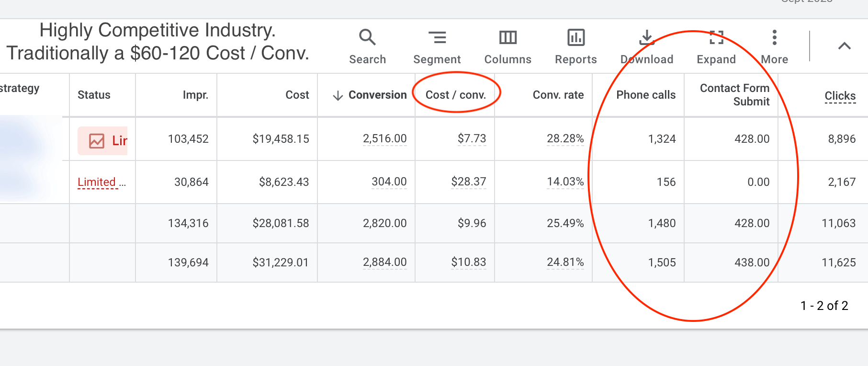This screenshot has width=868, height=366.
Task: Sort by Cost / conv. column header
Action: (x=456, y=95)
